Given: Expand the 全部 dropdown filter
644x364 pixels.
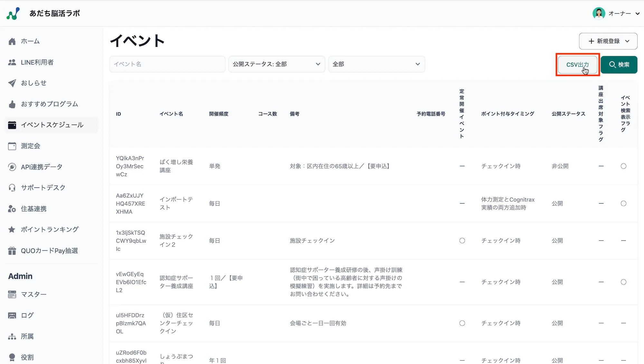Looking at the screenshot, I should coord(376,64).
